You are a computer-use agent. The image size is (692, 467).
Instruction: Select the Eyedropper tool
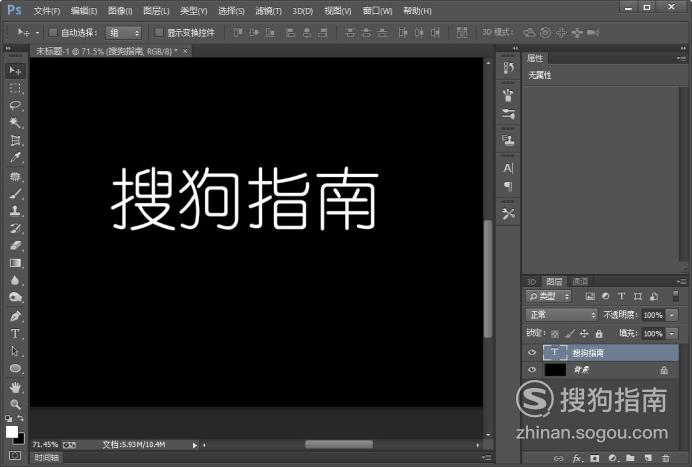click(15, 158)
